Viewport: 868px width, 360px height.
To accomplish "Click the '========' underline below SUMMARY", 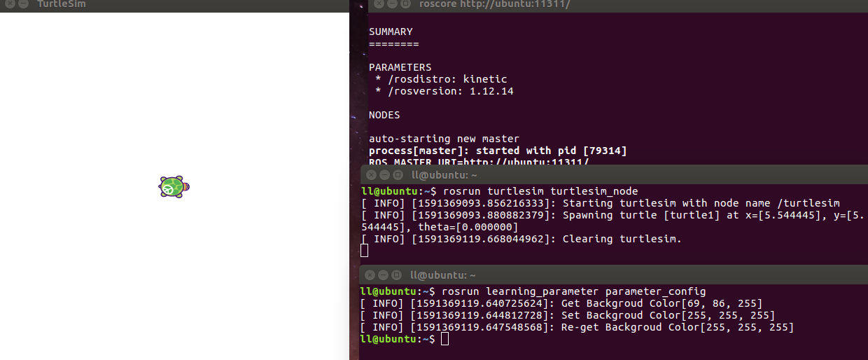I will [x=394, y=44].
